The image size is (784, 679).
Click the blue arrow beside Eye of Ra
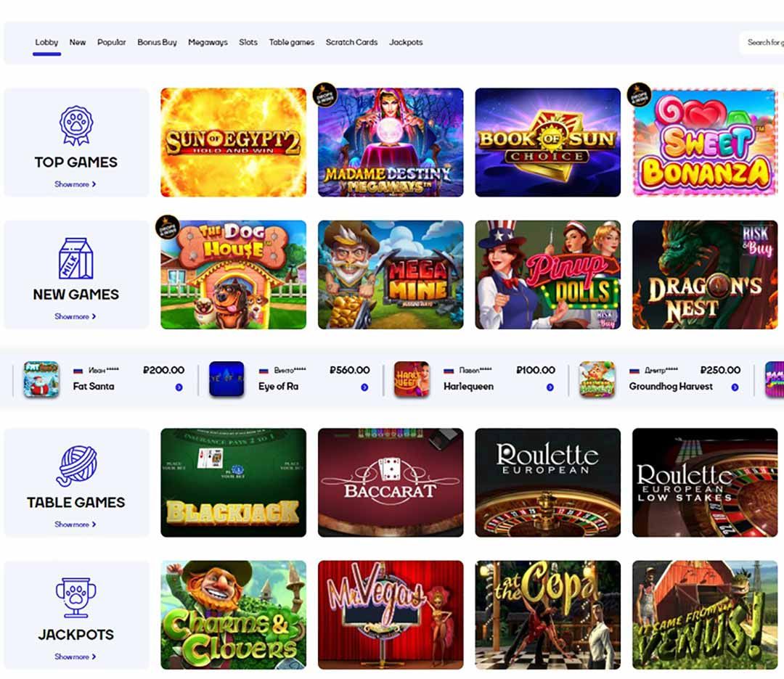(x=364, y=387)
